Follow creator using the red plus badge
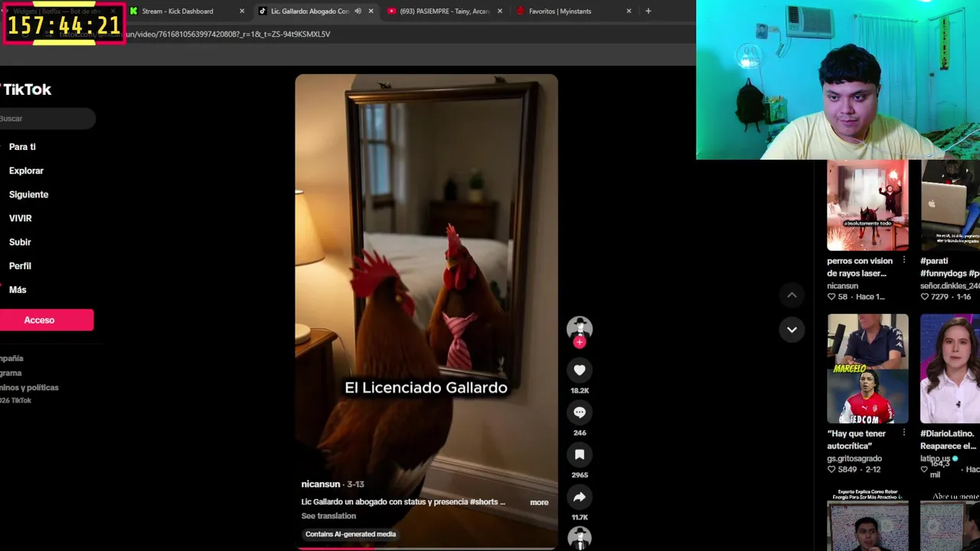Screen dimensions: 980x551 point(580,342)
